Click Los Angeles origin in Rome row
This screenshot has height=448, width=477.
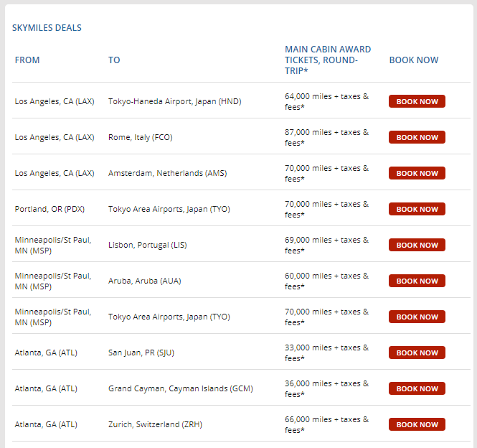tap(55, 137)
